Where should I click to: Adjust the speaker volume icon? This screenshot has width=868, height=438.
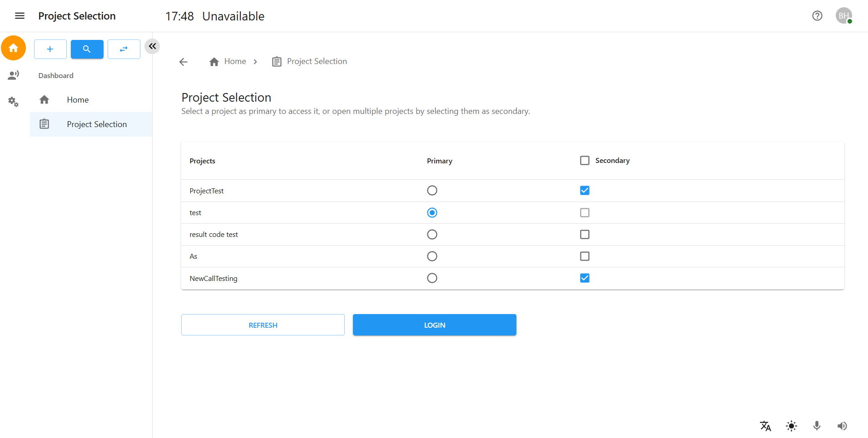coord(843,426)
